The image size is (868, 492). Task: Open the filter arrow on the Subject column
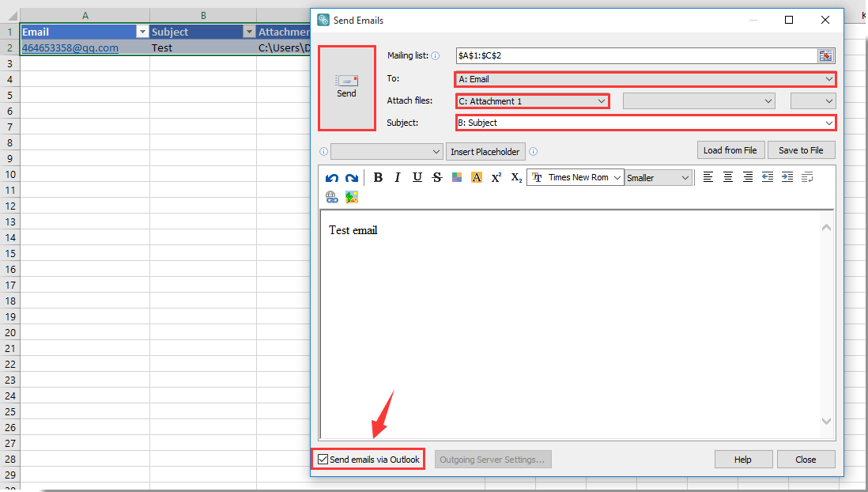click(250, 32)
